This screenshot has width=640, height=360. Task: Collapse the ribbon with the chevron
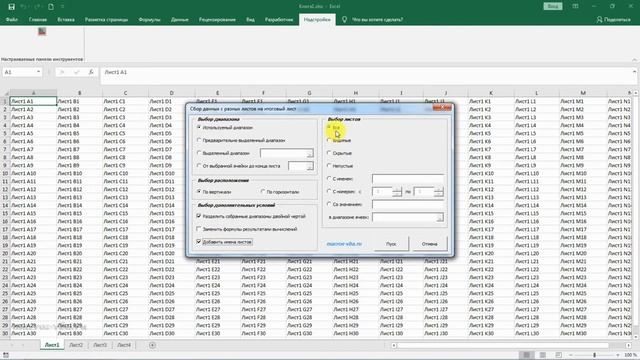point(635,60)
